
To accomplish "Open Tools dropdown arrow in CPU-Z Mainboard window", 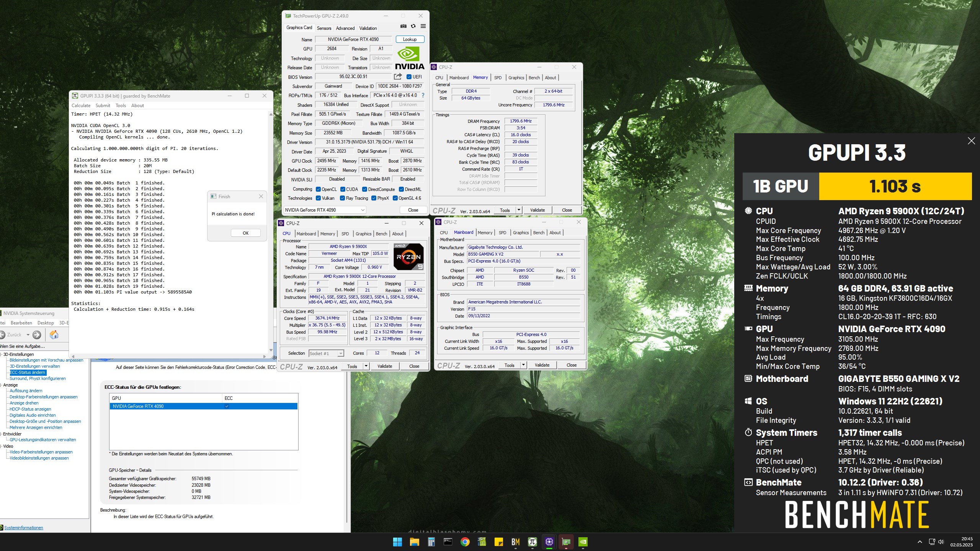I will point(523,365).
